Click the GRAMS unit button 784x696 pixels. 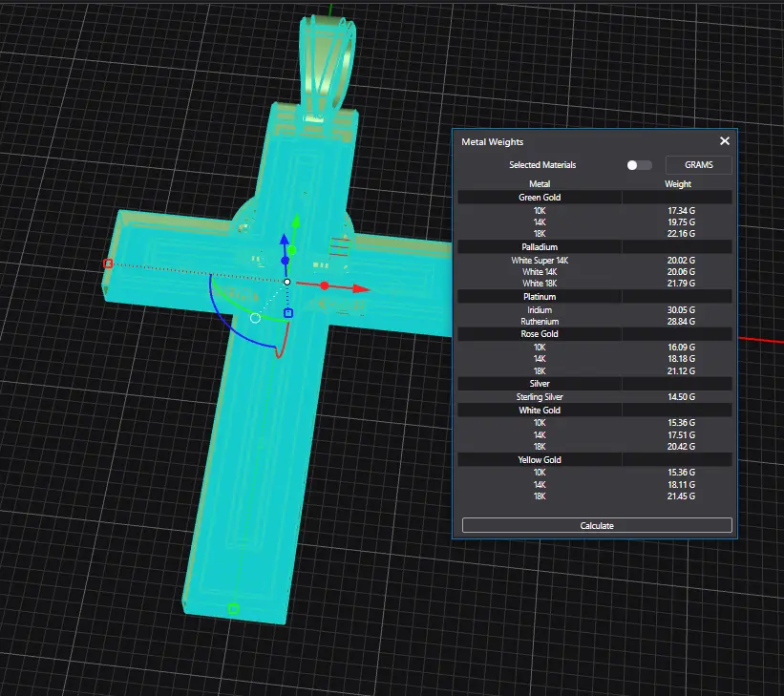[x=698, y=165]
